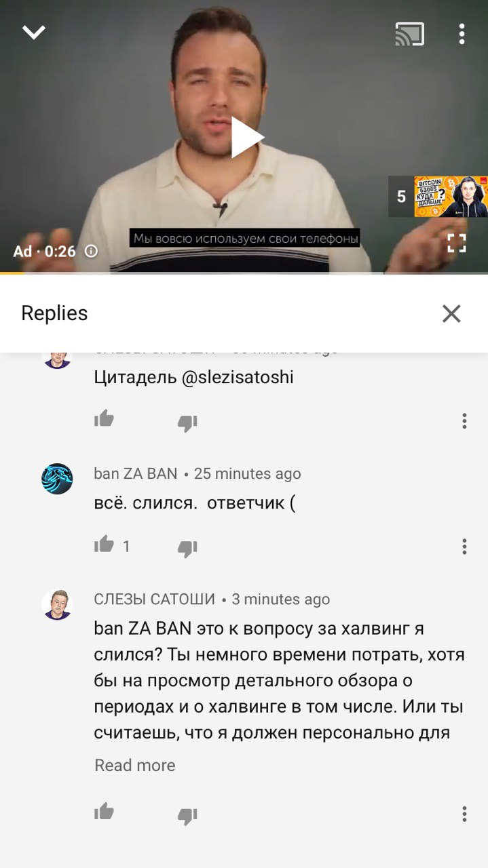The image size is (488, 868).
Task: Minimize the player with the down chevron
Action: click(33, 33)
